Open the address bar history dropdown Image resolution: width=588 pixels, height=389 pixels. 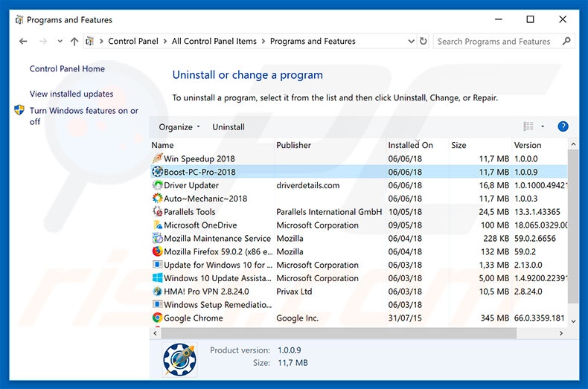tap(412, 41)
